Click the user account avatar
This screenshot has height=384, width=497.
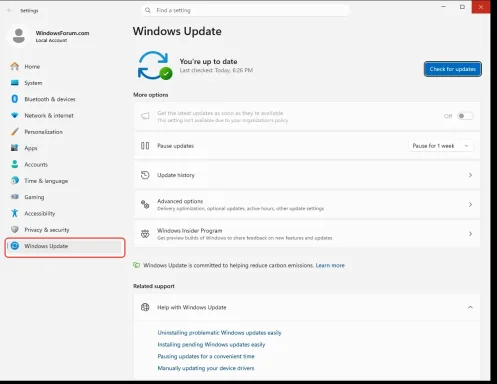click(19, 36)
